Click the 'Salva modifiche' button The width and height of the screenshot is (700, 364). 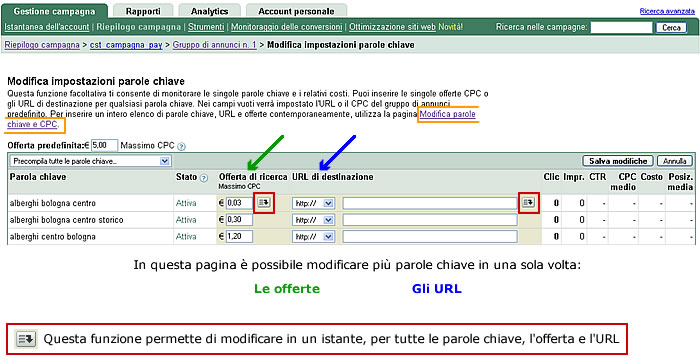(x=618, y=161)
